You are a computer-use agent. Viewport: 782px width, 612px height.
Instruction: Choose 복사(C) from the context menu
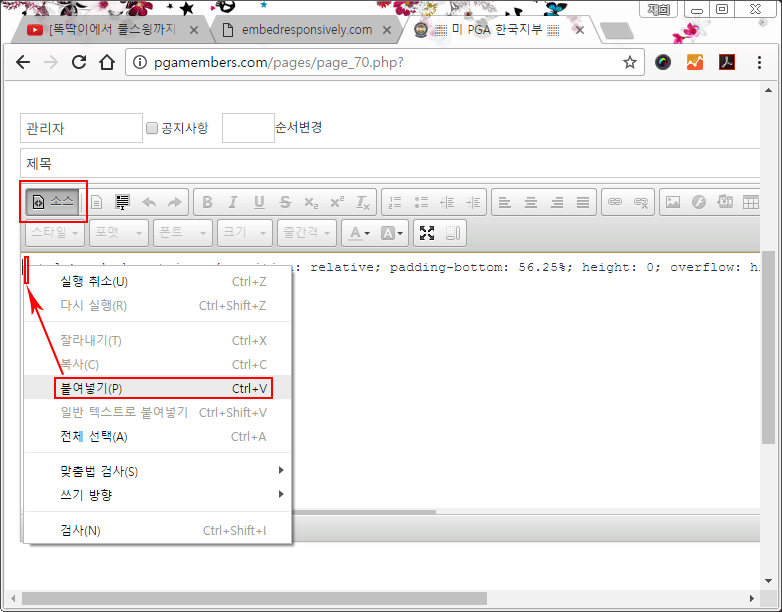point(158,365)
